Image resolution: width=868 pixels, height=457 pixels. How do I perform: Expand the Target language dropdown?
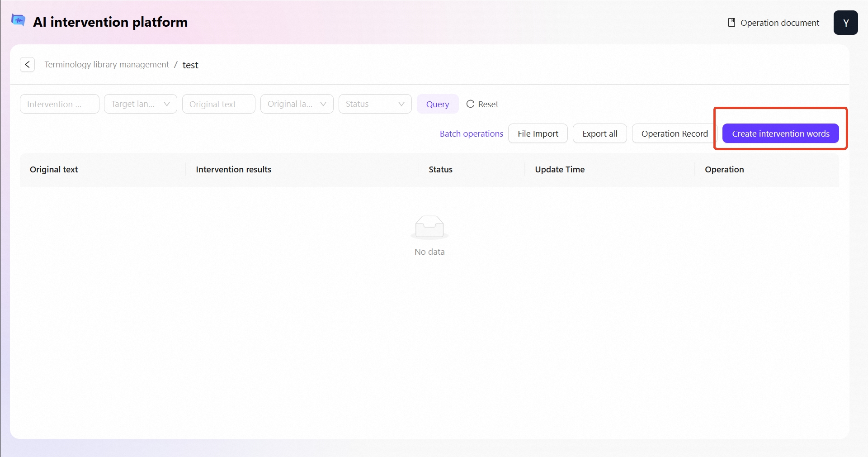point(141,104)
